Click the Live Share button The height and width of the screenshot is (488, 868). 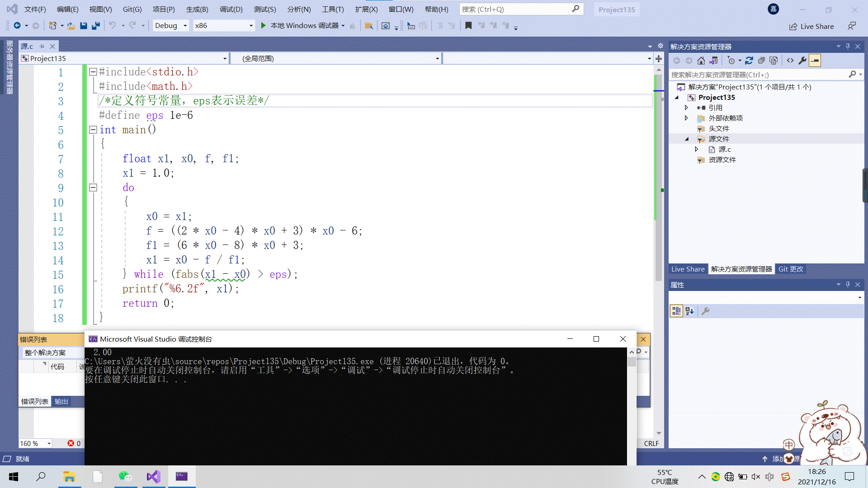[x=811, y=26]
